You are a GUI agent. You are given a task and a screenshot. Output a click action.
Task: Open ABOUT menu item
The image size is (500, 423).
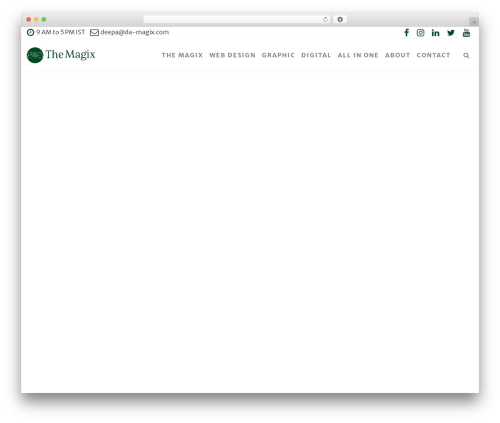pos(397,55)
